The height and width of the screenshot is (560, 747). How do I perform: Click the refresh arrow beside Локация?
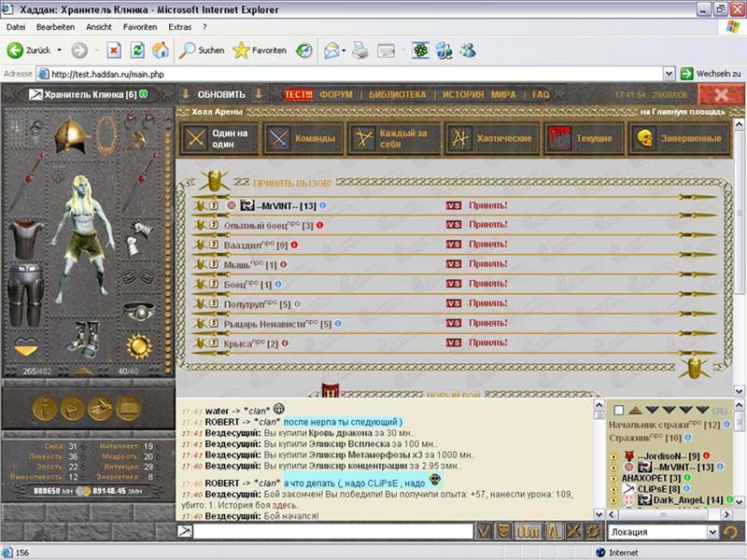pyautogui.click(x=731, y=532)
